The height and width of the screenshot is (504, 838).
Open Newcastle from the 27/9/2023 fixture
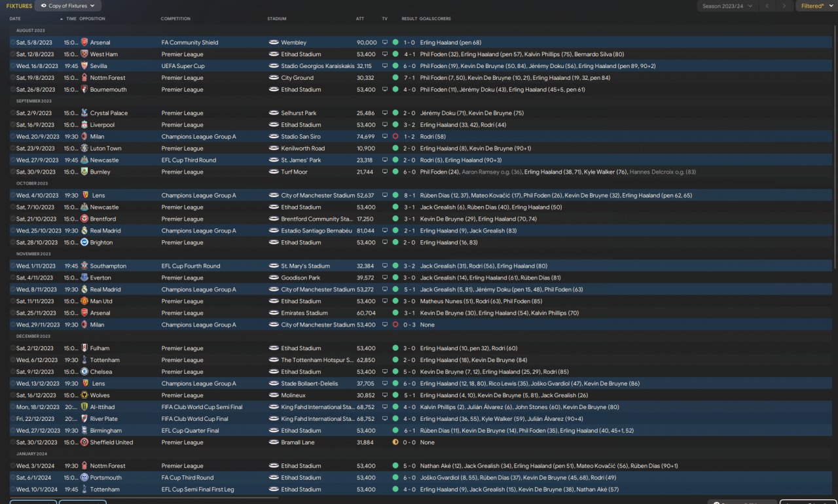pyautogui.click(x=105, y=160)
